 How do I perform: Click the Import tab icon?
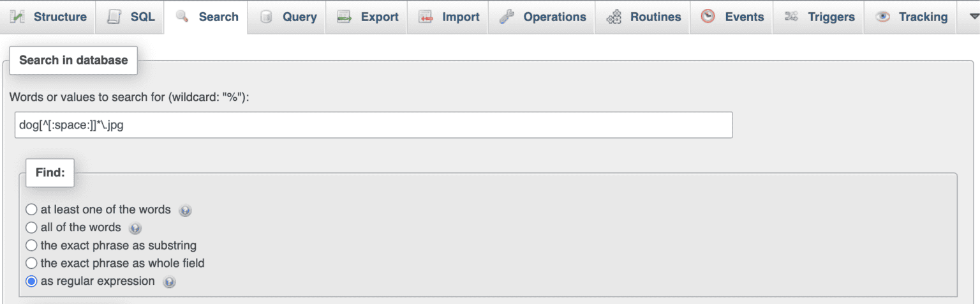pyautogui.click(x=426, y=17)
